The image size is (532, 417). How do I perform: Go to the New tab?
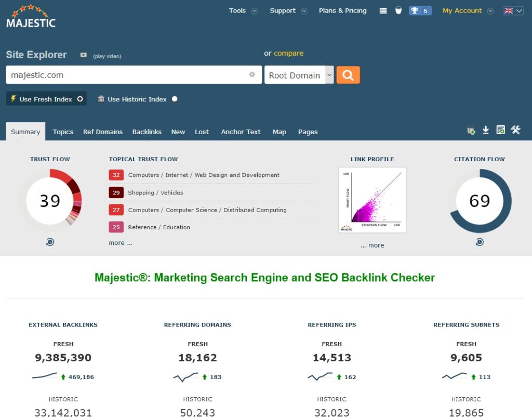[x=178, y=132]
